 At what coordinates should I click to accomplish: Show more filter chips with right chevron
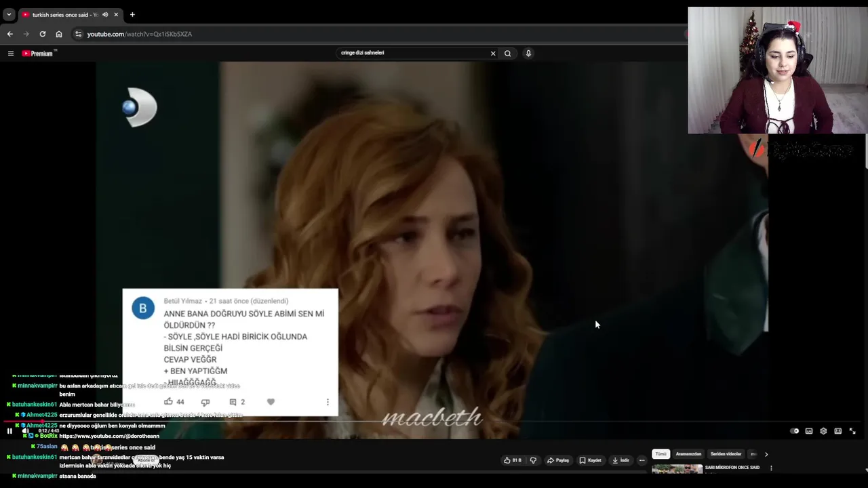pos(766,454)
